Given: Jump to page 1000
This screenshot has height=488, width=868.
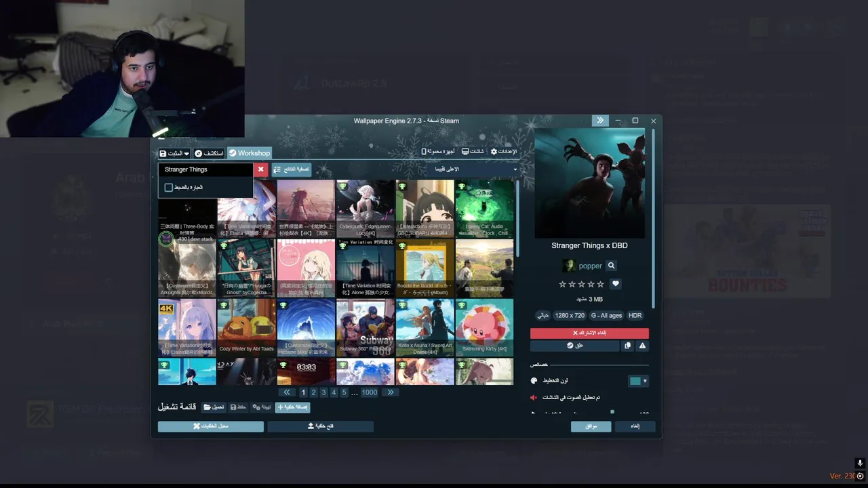Looking at the screenshot, I should click(x=370, y=392).
